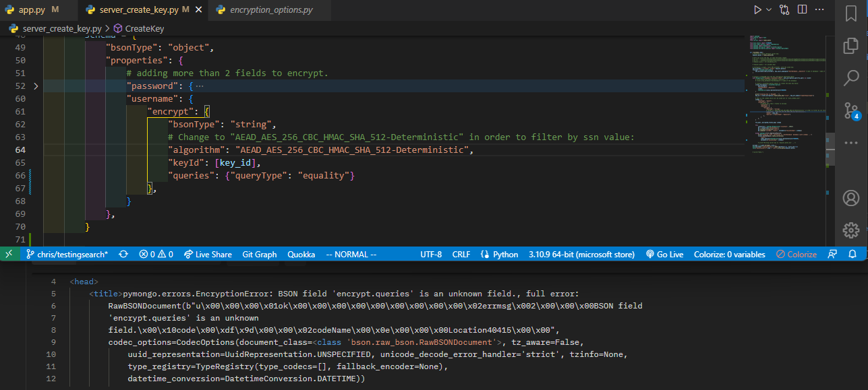
Task: Open notifications bell in status bar
Action: click(x=852, y=255)
